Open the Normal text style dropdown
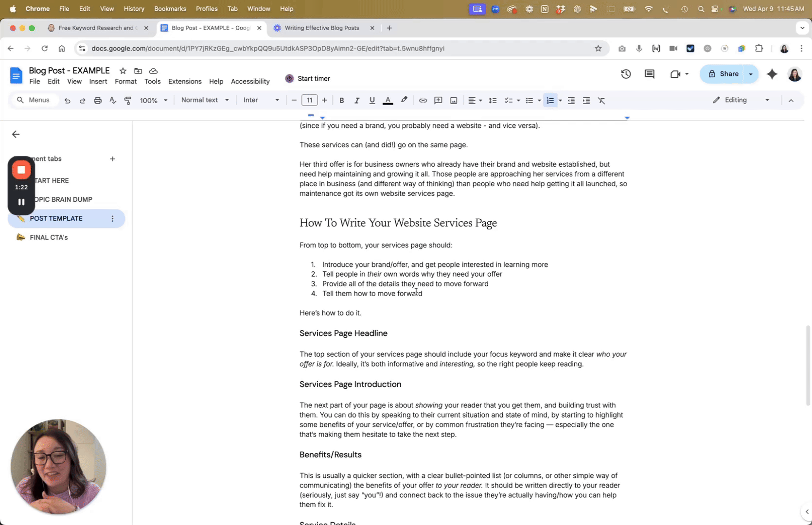Image resolution: width=812 pixels, height=525 pixels. click(205, 100)
